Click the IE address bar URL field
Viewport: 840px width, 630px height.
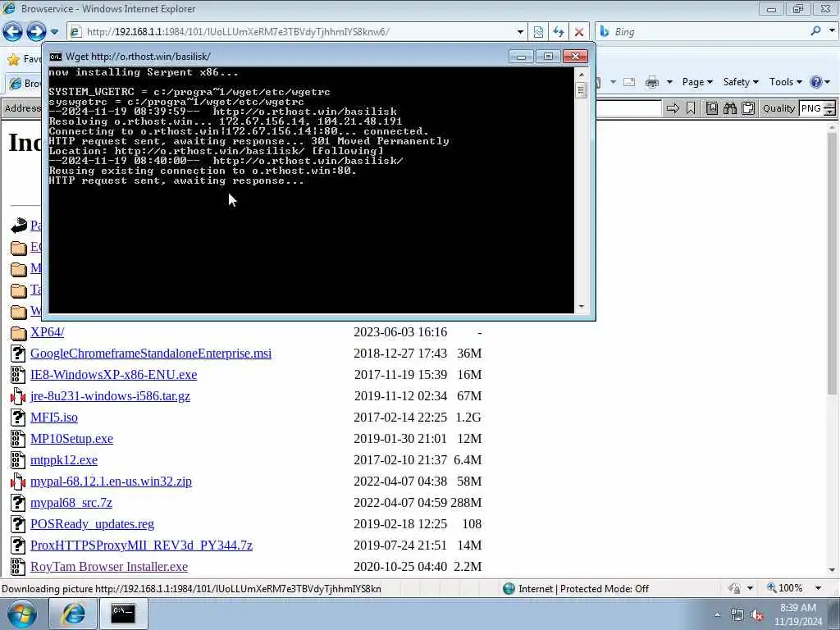292,32
